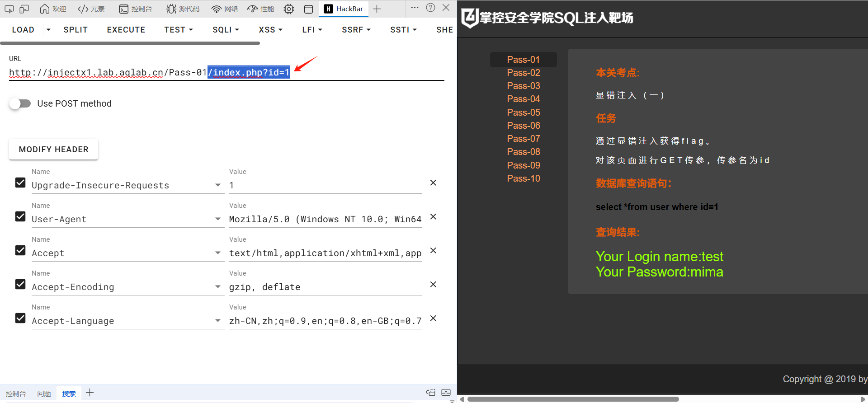Open the Pass-08 link

[x=524, y=152]
